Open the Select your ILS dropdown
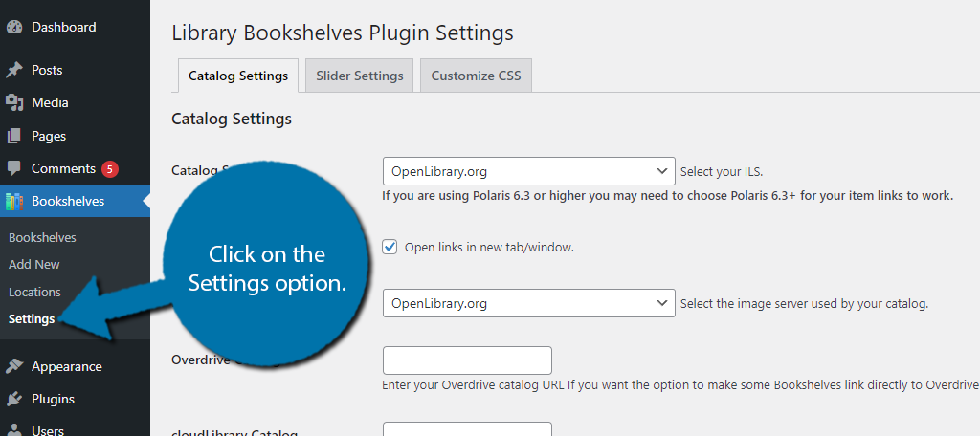This screenshot has width=980, height=436. pyautogui.click(x=528, y=171)
